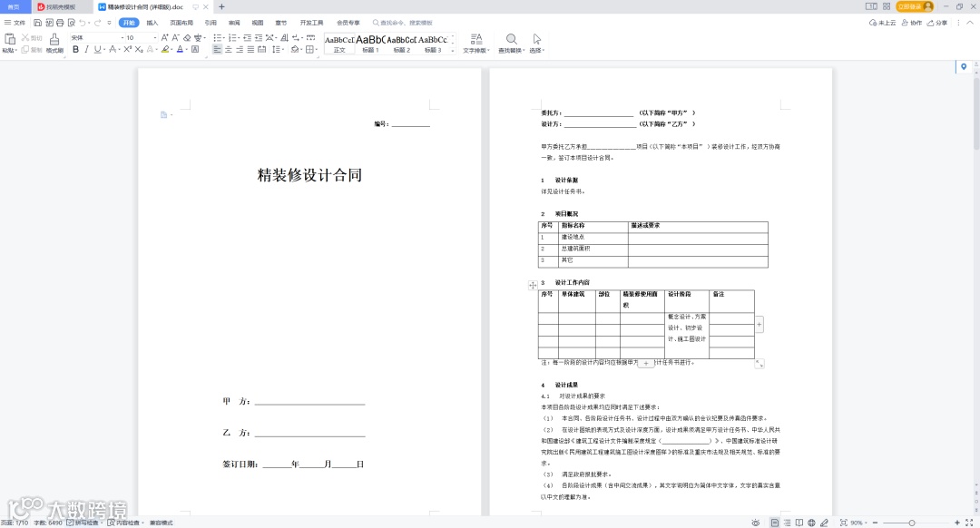980x528 pixels.
Task: Apply the Heading 1 style
Action: point(370,44)
